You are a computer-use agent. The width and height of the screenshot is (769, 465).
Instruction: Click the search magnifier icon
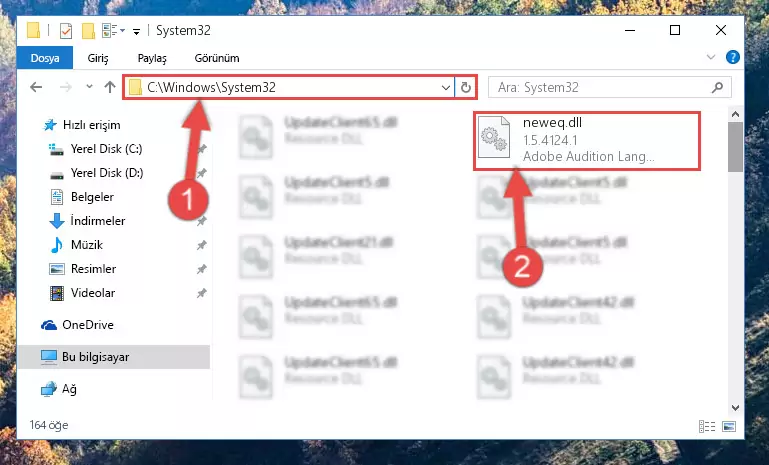pos(717,87)
